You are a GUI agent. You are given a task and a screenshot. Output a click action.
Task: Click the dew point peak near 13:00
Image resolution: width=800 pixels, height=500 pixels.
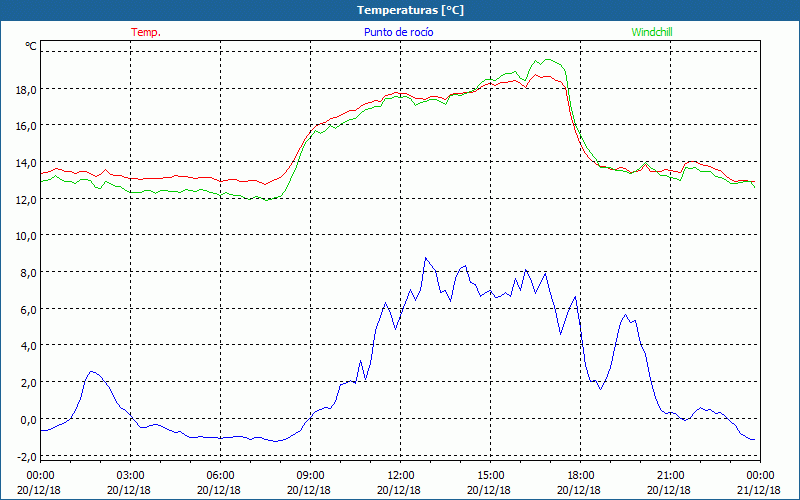pos(426,258)
